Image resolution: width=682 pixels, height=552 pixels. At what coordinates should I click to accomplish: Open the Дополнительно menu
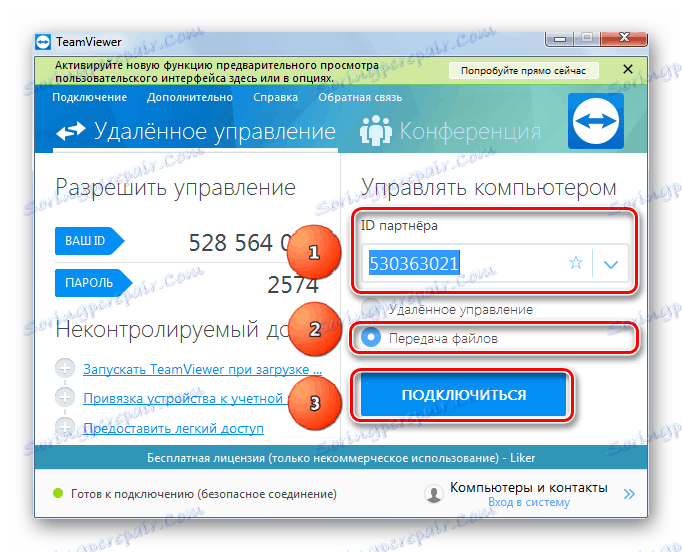pyautogui.click(x=190, y=97)
